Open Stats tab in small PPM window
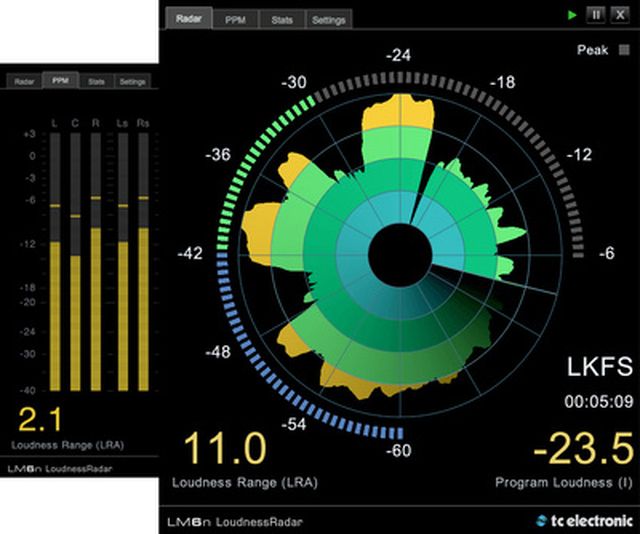 (x=96, y=81)
